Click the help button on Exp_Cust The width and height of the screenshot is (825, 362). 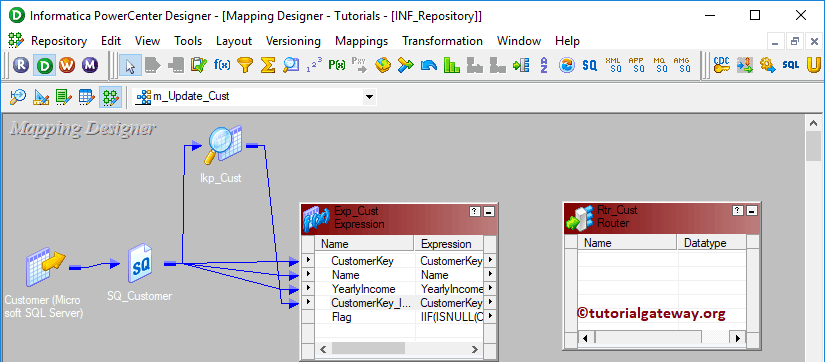click(475, 212)
